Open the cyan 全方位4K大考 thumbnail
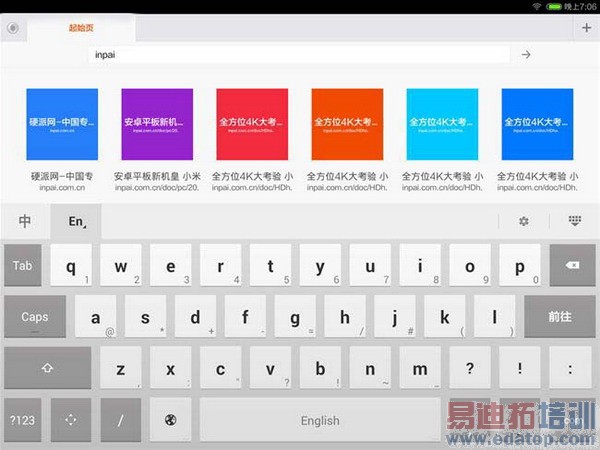The image size is (600, 450). pyautogui.click(x=442, y=124)
